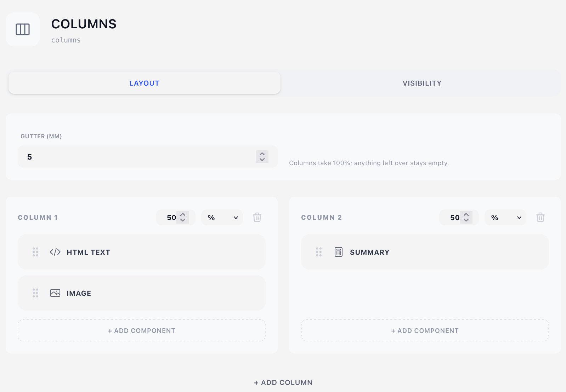Select the HTML TEXT component label

click(x=88, y=252)
